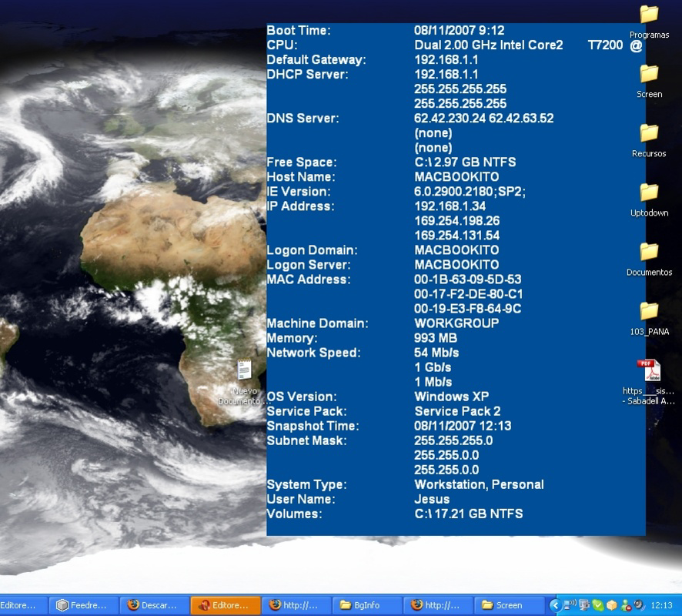The height and width of the screenshot is (616, 682).
Task: Click the 12:13 taskbar clock
Action: coord(661,605)
